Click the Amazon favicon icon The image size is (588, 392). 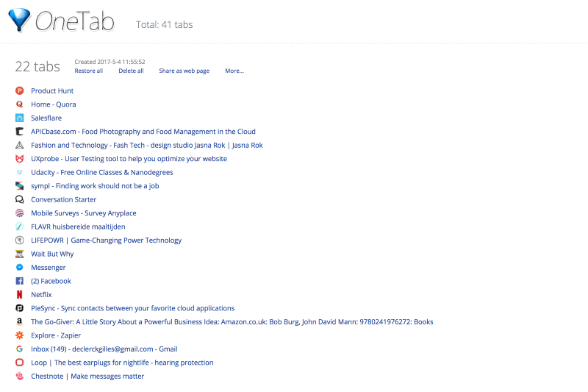pos(20,322)
